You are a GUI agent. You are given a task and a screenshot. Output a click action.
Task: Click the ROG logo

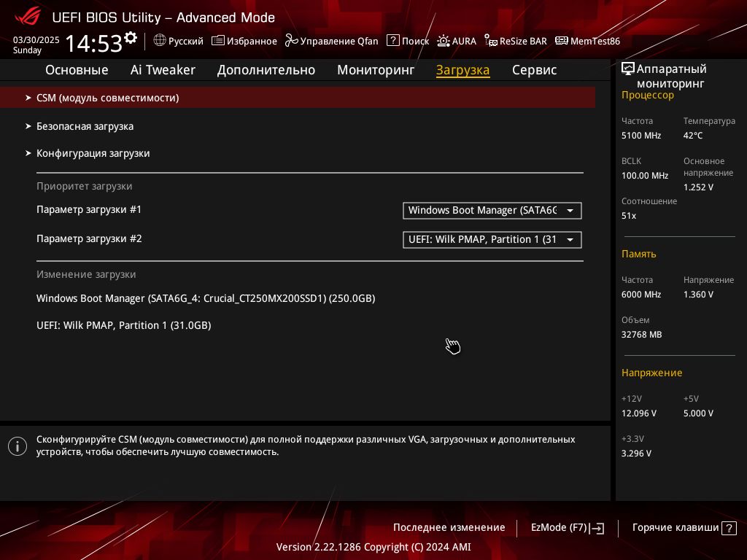pos(28,16)
